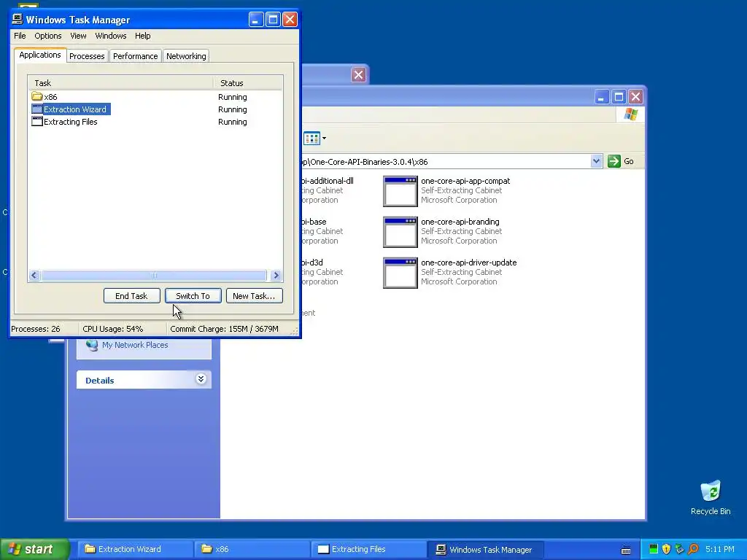Click the horizontal scrollbar thumb in task list
The image size is (747, 560).
click(154, 275)
